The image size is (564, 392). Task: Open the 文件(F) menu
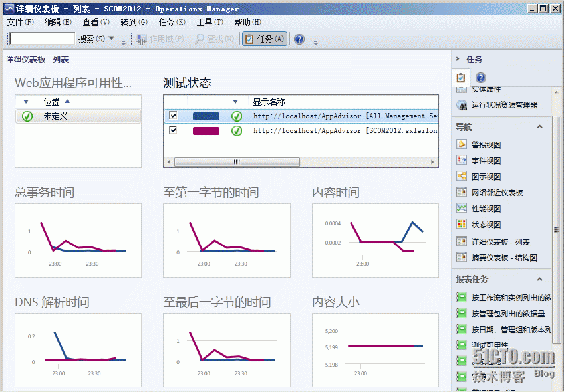click(21, 23)
